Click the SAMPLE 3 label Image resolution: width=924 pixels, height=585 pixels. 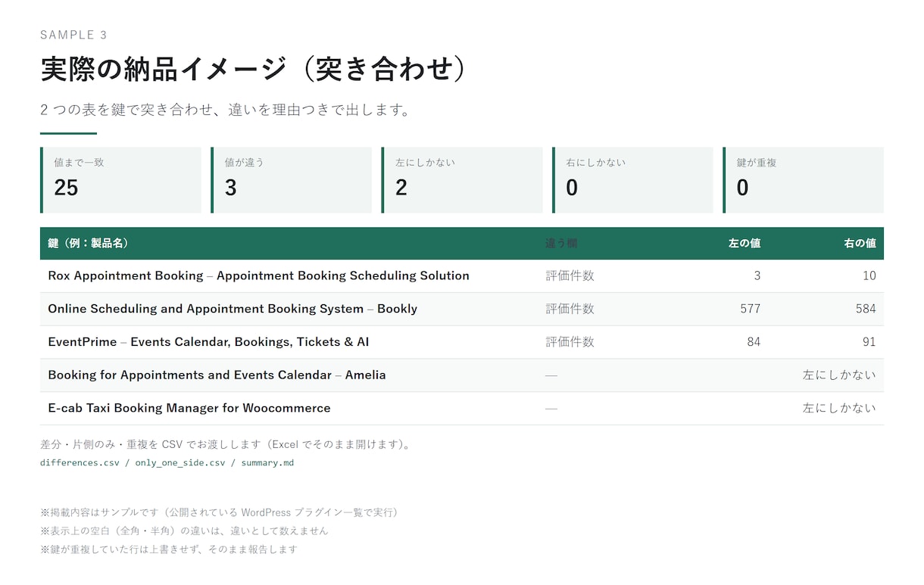[73, 35]
